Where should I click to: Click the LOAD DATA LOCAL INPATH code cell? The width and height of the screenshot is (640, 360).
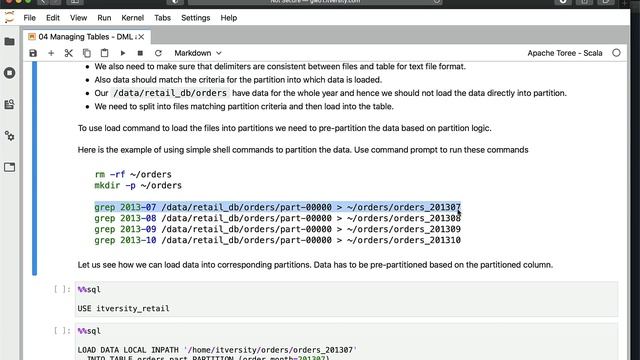(346, 342)
